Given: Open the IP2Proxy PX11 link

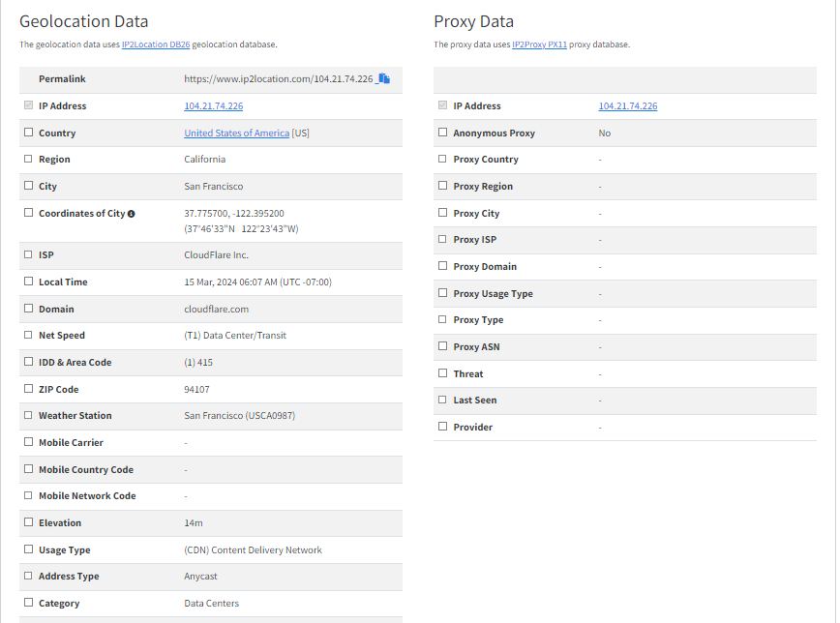Looking at the screenshot, I should [x=539, y=44].
